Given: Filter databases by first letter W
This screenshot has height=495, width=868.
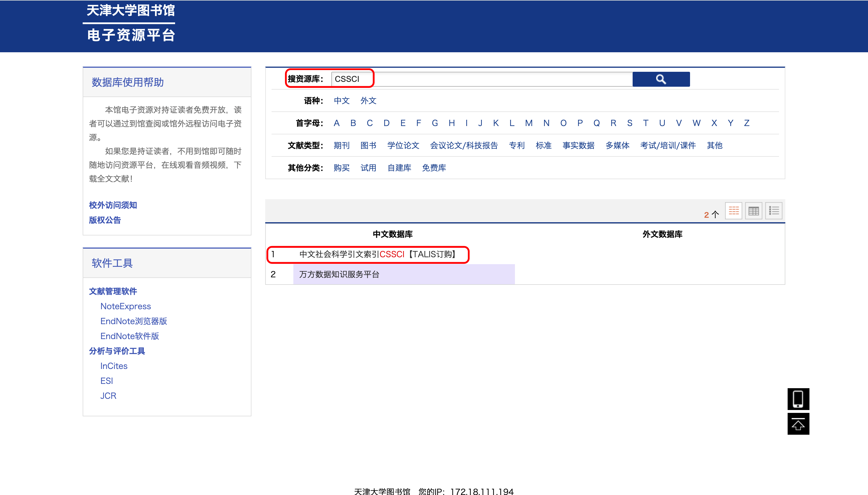Looking at the screenshot, I should [x=696, y=123].
